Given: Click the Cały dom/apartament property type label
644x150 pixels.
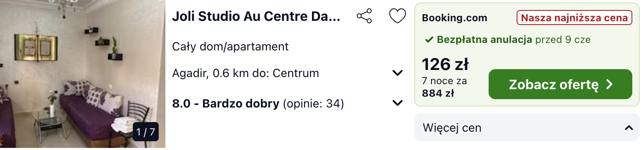Looking at the screenshot, I should click(x=230, y=46).
